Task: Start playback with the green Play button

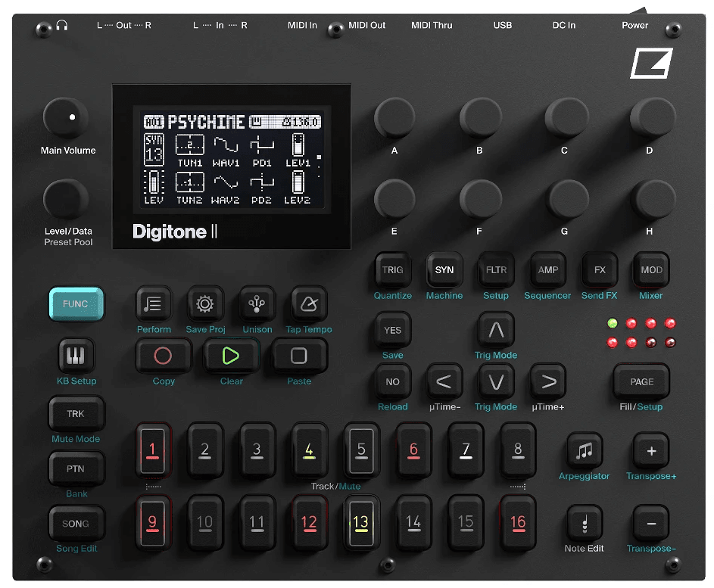Action: click(231, 356)
